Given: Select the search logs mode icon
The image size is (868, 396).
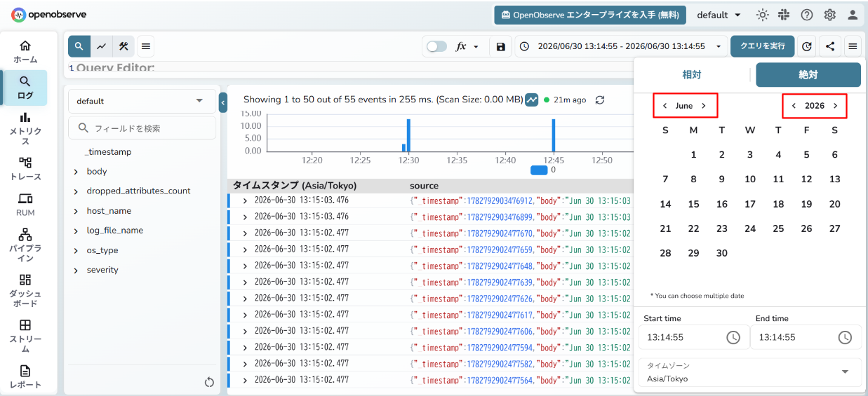Looking at the screenshot, I should click(x=79, y=46).
